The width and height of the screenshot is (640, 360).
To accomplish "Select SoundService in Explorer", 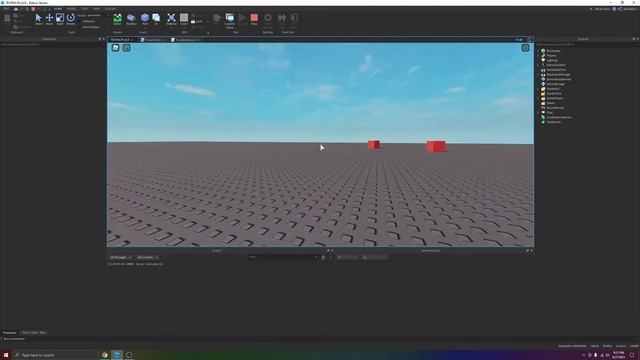I will 555,108.
